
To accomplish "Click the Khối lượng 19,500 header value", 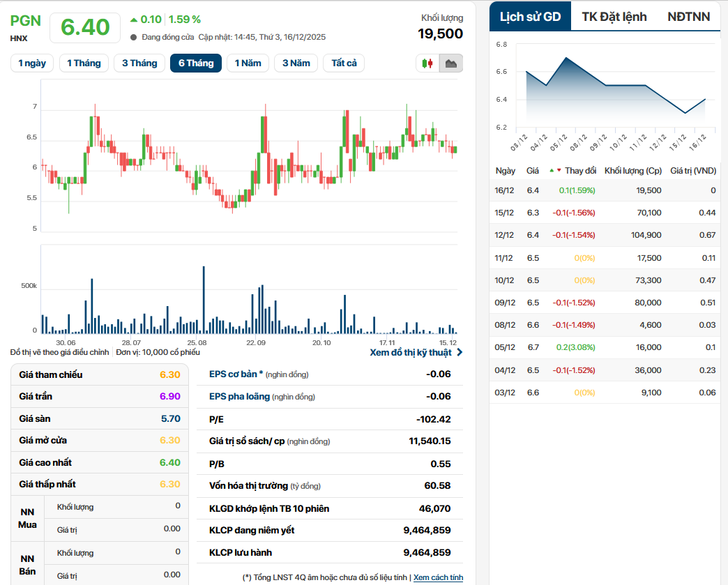I will click(440, 33).
